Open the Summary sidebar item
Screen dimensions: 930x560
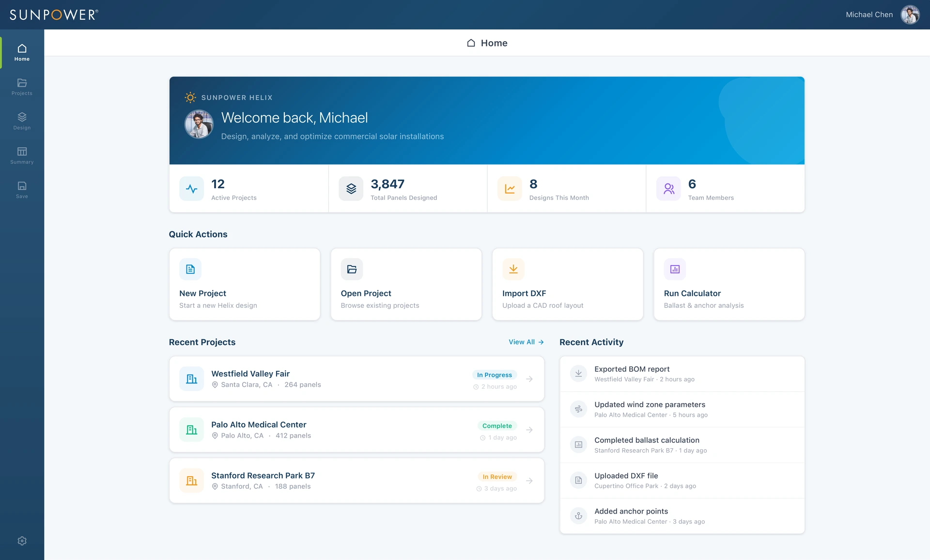[x=22, y=155]
